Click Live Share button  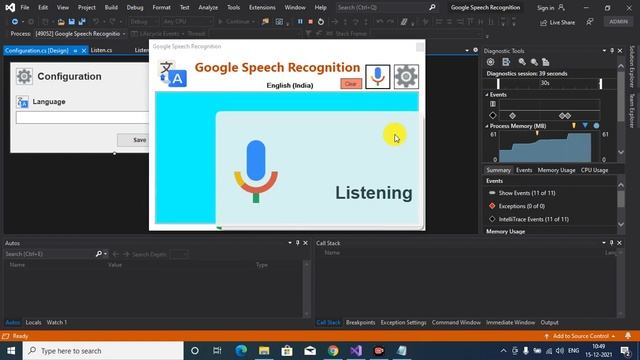click(557, 22)
